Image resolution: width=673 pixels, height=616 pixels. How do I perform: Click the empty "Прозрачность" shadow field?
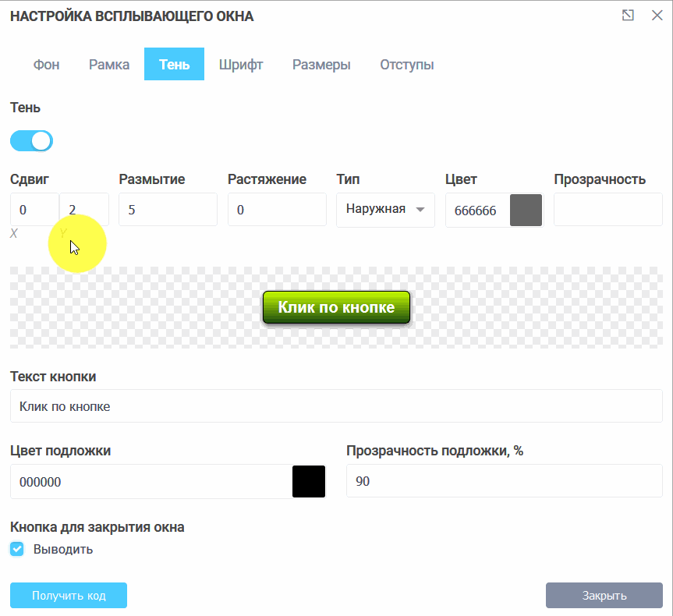coord(607,210)
